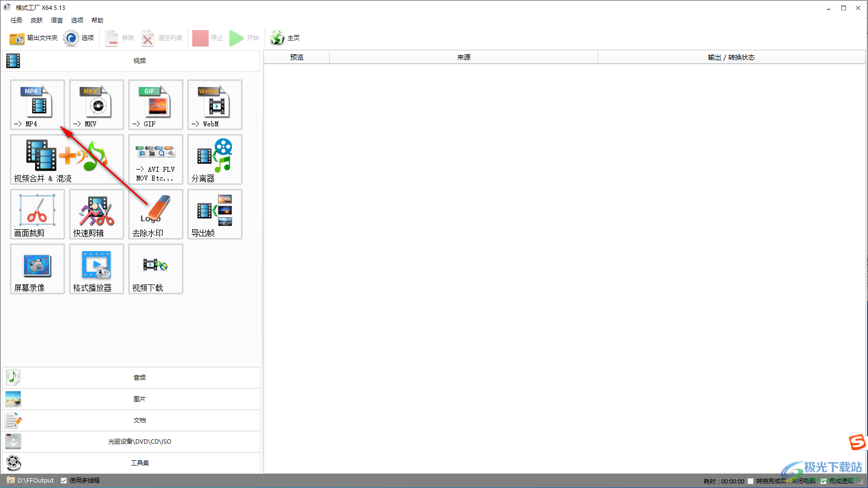Minimize the 格式工厂 window

tap(829, 8)
